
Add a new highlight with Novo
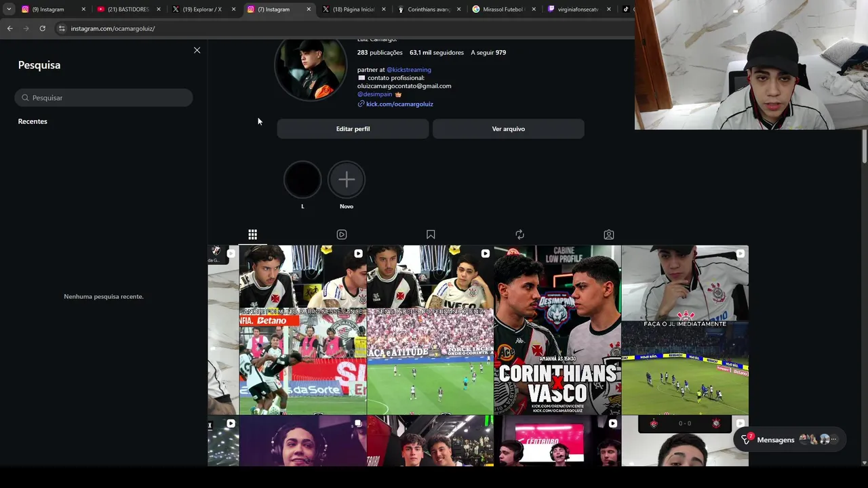[347, 180]
